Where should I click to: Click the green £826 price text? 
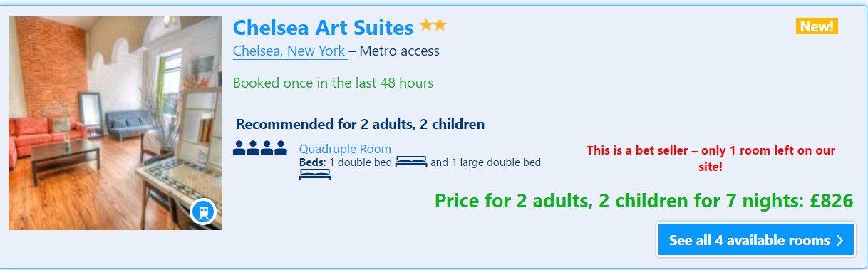click(x=644, y=201)
